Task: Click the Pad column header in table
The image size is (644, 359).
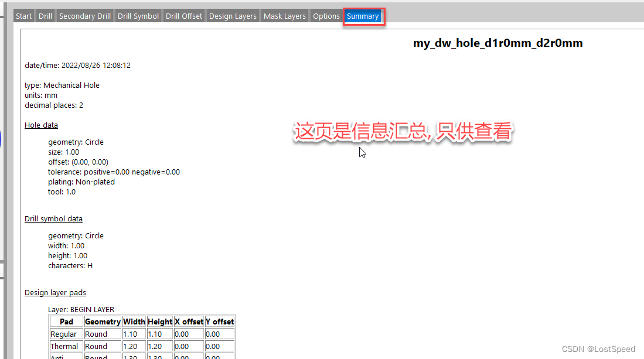Action: 66,322
